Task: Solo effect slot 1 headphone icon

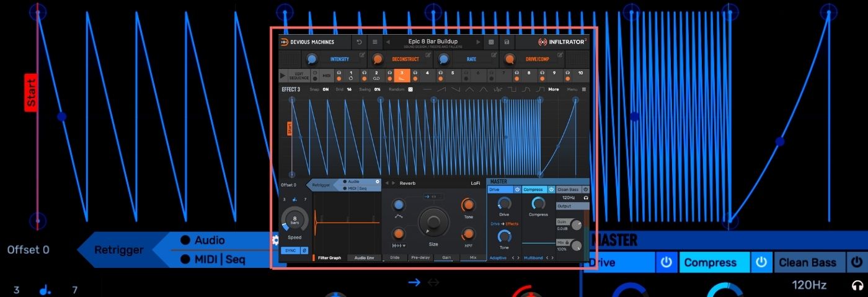Action: click(339, 73)
